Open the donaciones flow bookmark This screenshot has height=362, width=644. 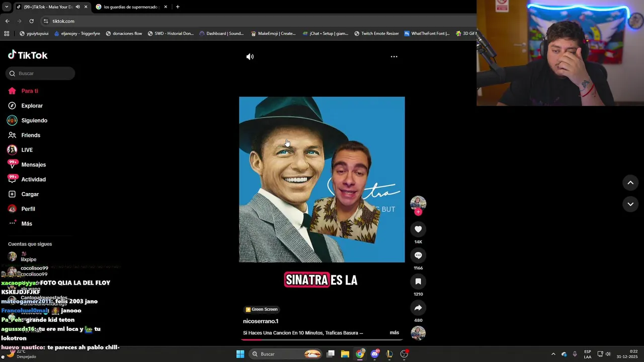pyautogui.click(x=124, y=34)
